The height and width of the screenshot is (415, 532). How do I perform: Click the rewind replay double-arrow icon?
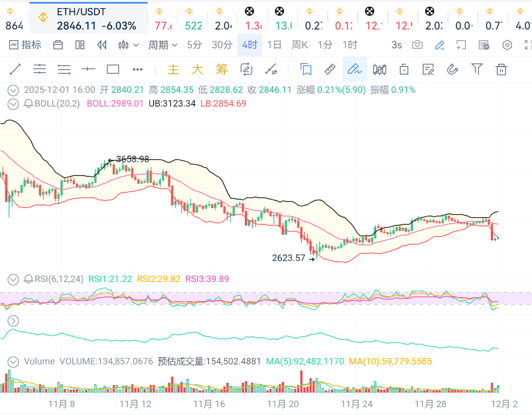(102, 45)
